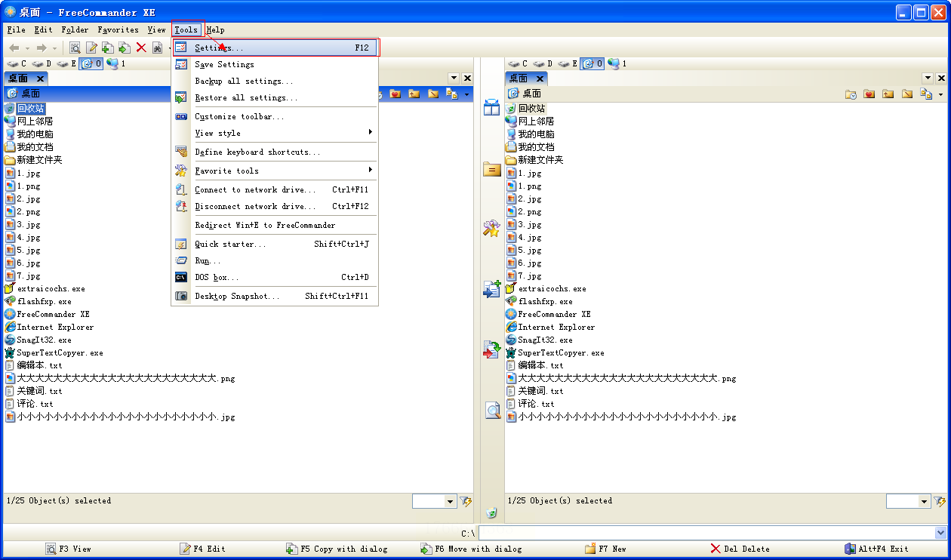This screenshot has width=951, height=560.
Task: Go to root folder icon in right panel
Action: click(907, 94)
